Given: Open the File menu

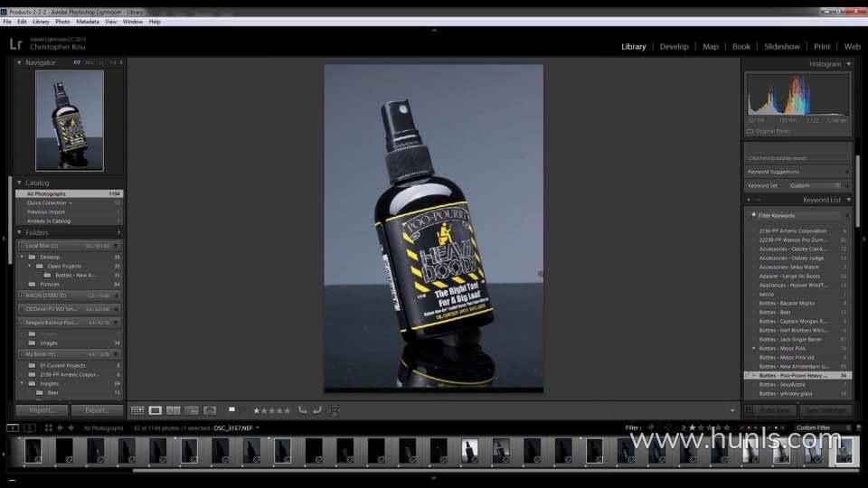Looking at the screenshot, I should pos(7,22).
